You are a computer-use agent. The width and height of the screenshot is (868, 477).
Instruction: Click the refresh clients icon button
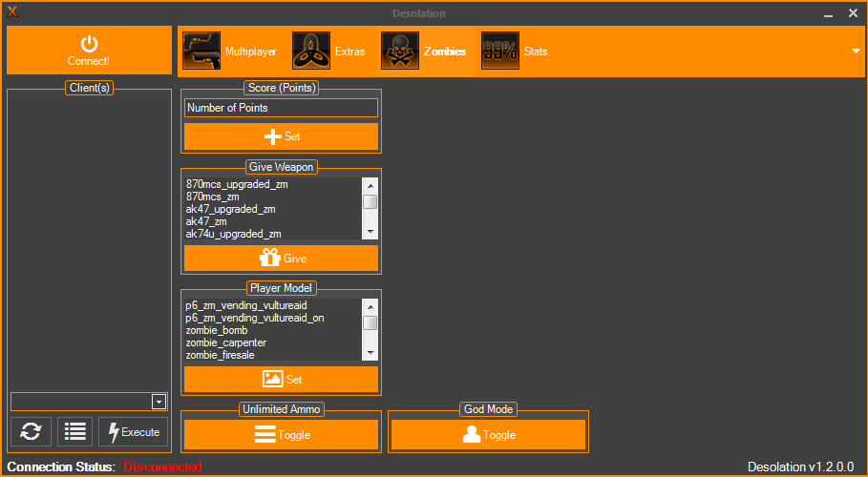coord(31,432)
